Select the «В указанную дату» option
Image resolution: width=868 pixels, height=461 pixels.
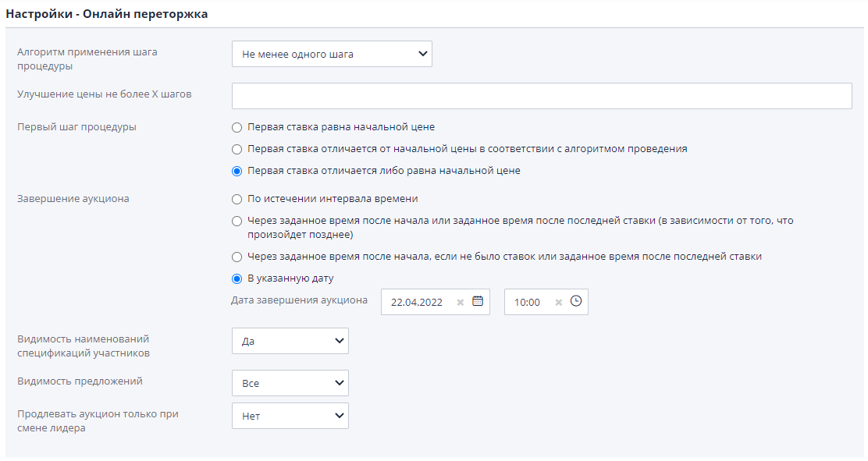pos(237,278)
